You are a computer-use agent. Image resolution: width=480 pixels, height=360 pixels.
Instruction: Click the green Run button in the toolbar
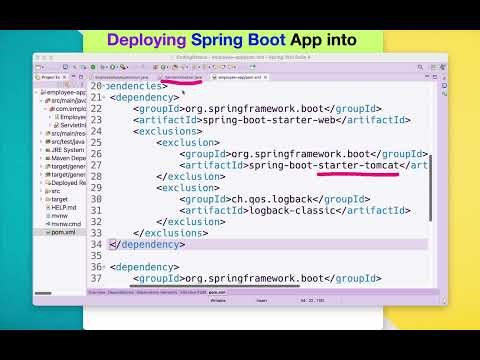click(93, 67)
